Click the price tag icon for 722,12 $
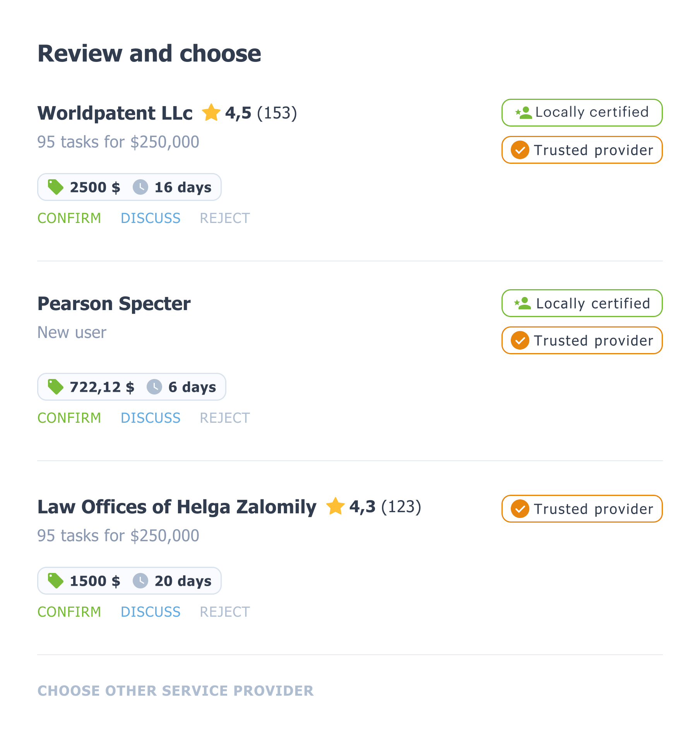Screen dimensions: 700x734 [x=55, y=387]
